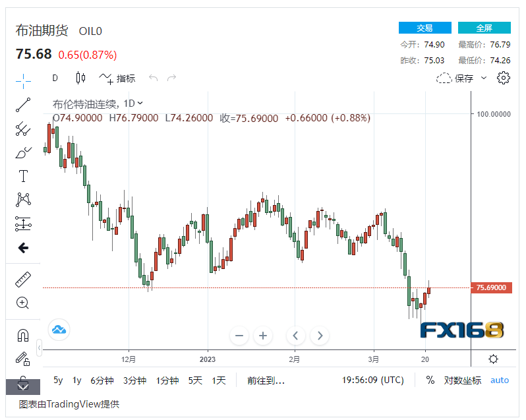Viewport: 526px width, 420px height.
Task: Open the 前往到 go-to date option
Action: pos(266,380)
